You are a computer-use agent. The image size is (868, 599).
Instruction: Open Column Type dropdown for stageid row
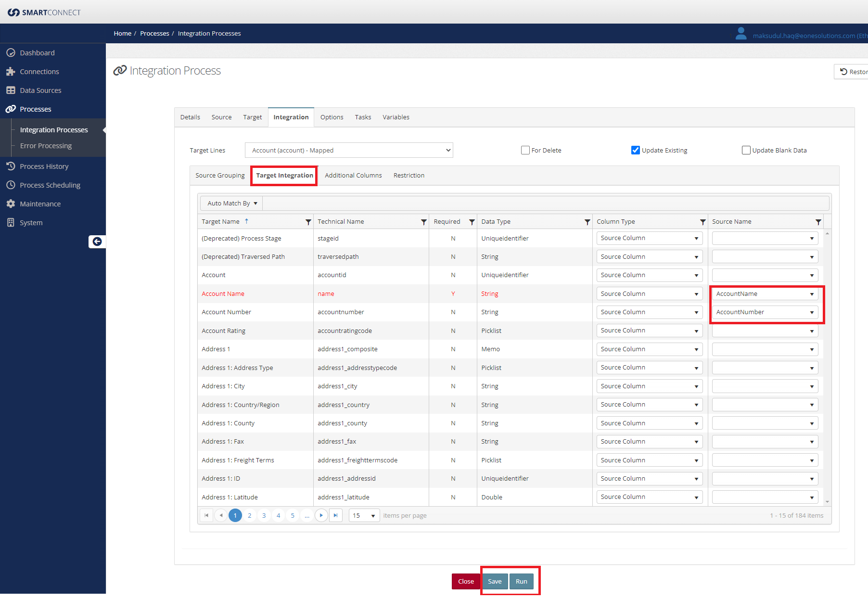650,238
